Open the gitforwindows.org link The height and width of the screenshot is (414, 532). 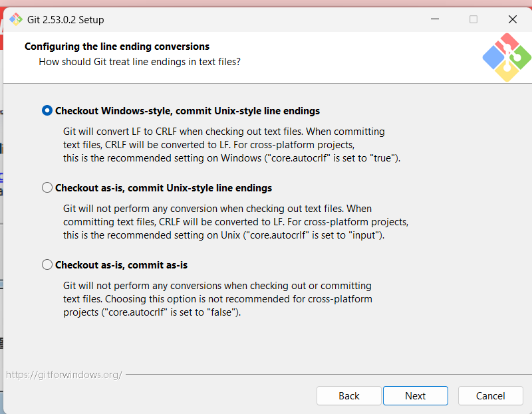[64, 375]
